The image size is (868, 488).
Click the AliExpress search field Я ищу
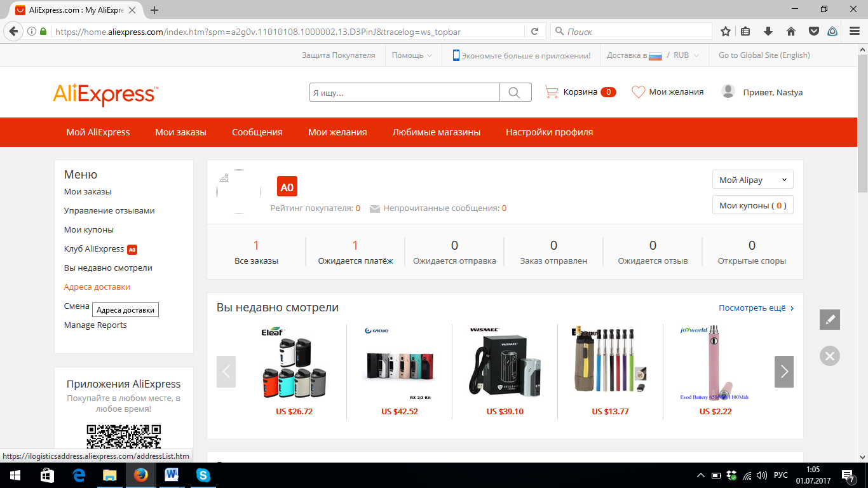[405, 92]
